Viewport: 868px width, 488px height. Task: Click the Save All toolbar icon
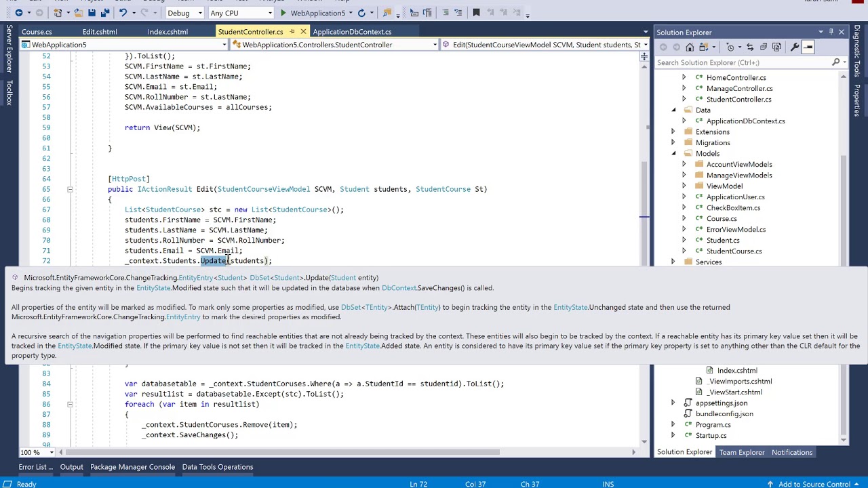104,13
